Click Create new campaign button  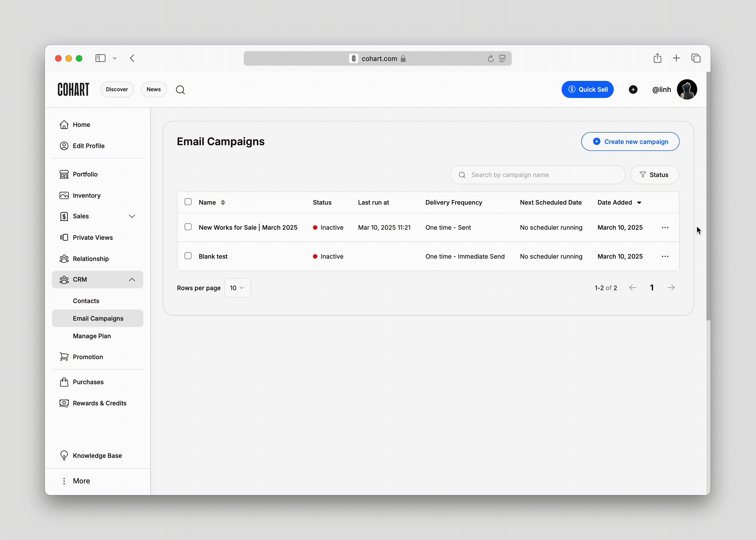[x=630, y=142]
